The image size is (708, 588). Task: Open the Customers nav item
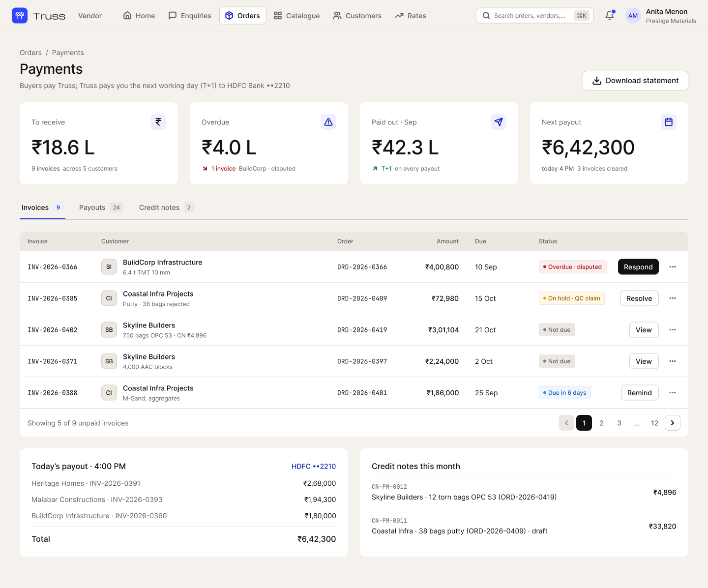click(357, 16)
